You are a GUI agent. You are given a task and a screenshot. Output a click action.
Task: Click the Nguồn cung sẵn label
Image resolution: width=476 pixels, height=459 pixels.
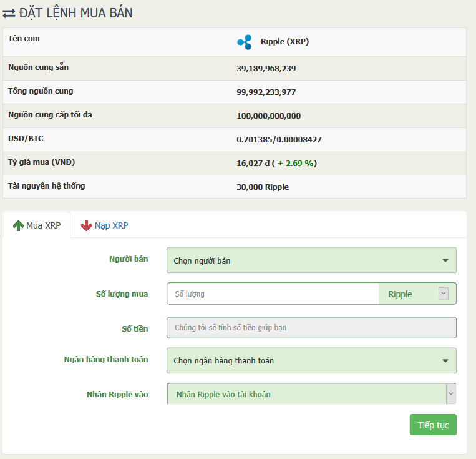[38, 67]
